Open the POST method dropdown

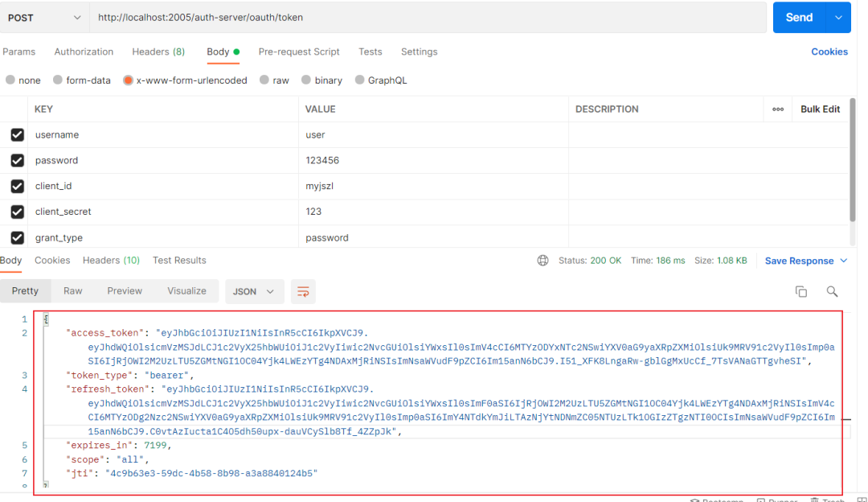point(44,18)
